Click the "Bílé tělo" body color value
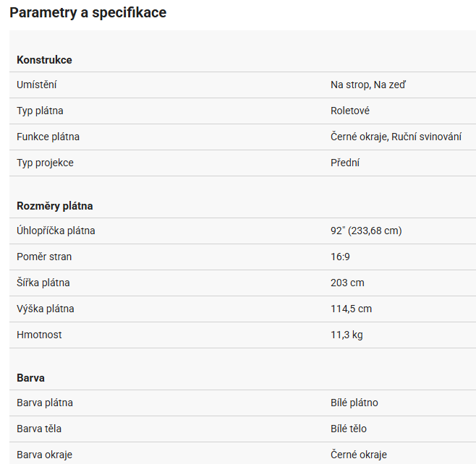Image resolution: width=476 pixels, height=464 pixels. point(349,429)
